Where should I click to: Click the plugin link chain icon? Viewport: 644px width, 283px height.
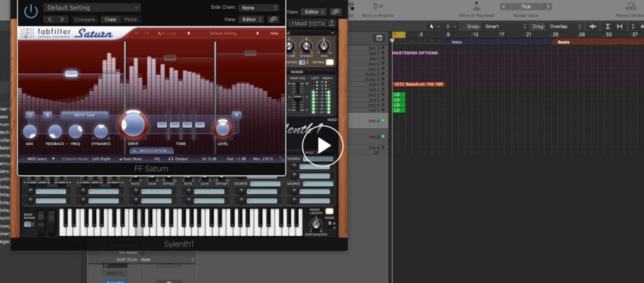273,19
